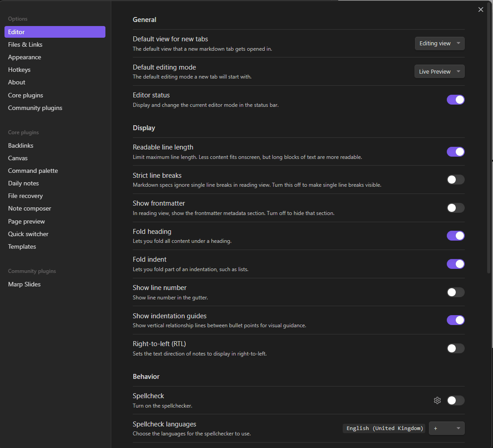Click the English (United Kingdom) language tag

(x=384, y=428)
